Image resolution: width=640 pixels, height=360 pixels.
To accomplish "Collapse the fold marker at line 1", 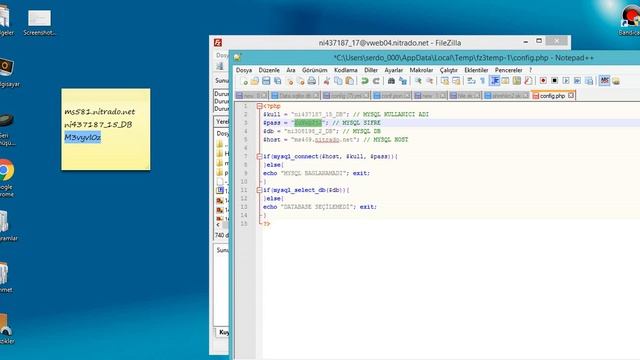I will (x=259, y=106).
